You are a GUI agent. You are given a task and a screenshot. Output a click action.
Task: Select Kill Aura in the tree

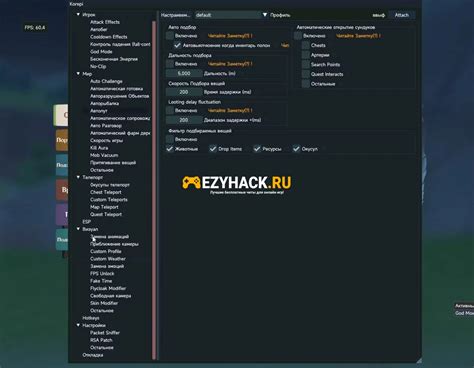[99, 148]
